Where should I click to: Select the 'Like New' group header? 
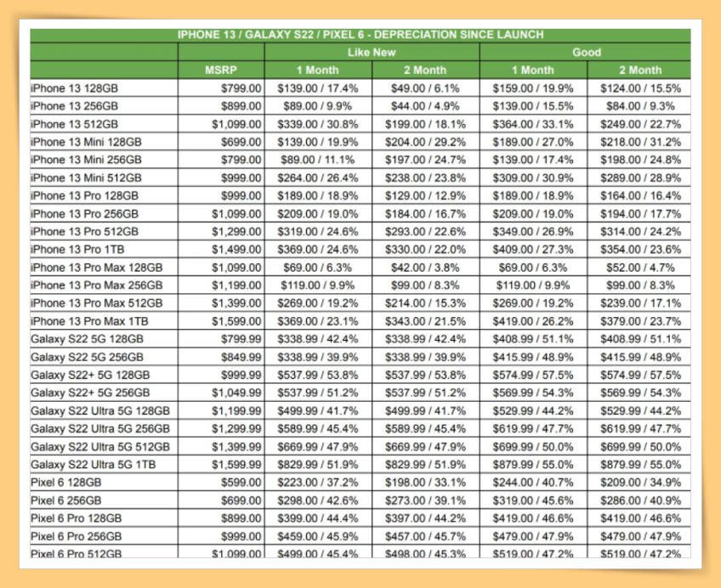[372, 53]
